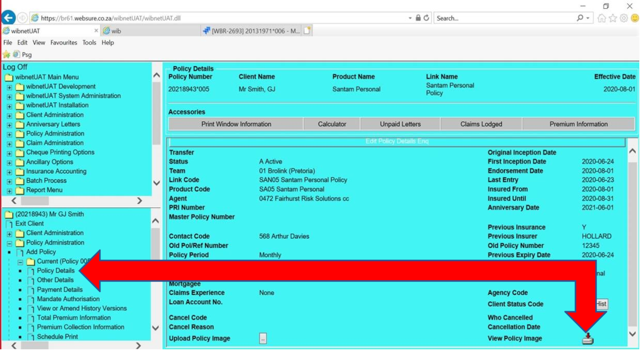This screenshot has height=359, width=644.
Task: Click scroll-down arrow of policy details pane
Action: tap(632, 334)
